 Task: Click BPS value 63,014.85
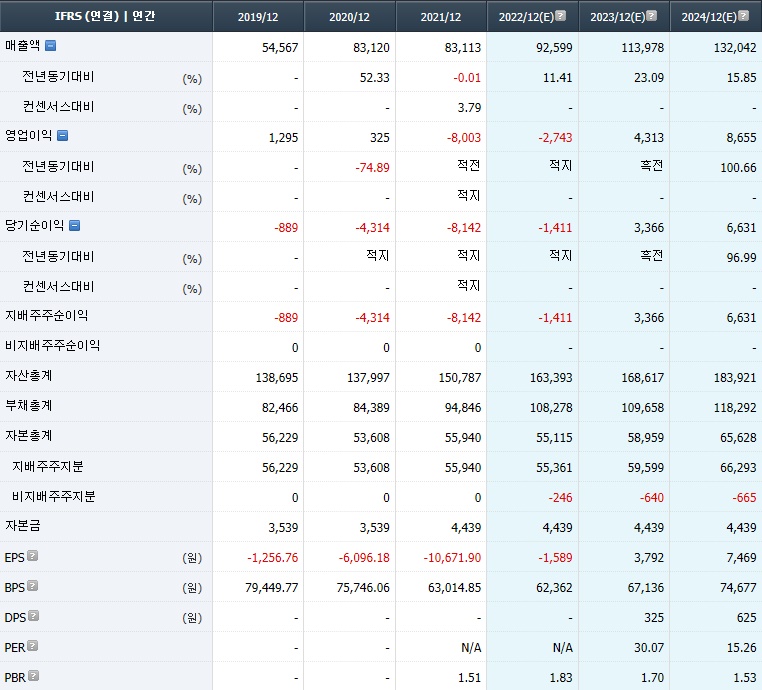454,588
